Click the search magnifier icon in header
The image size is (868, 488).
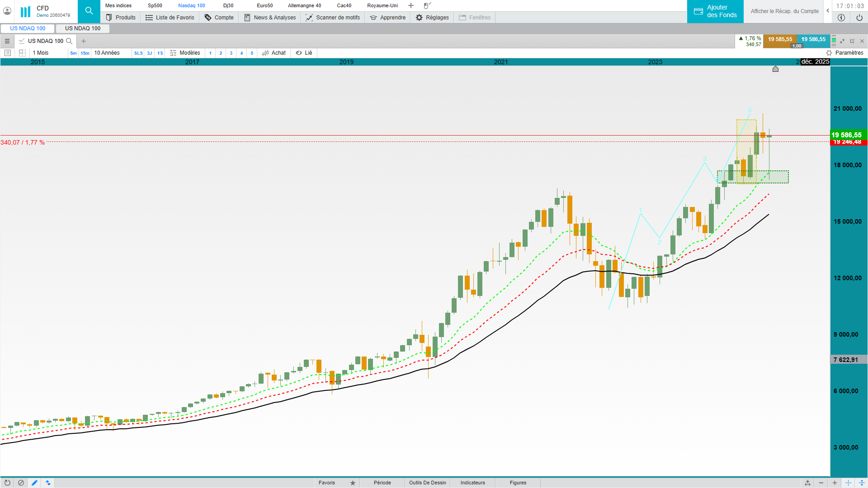coord(89,11)
